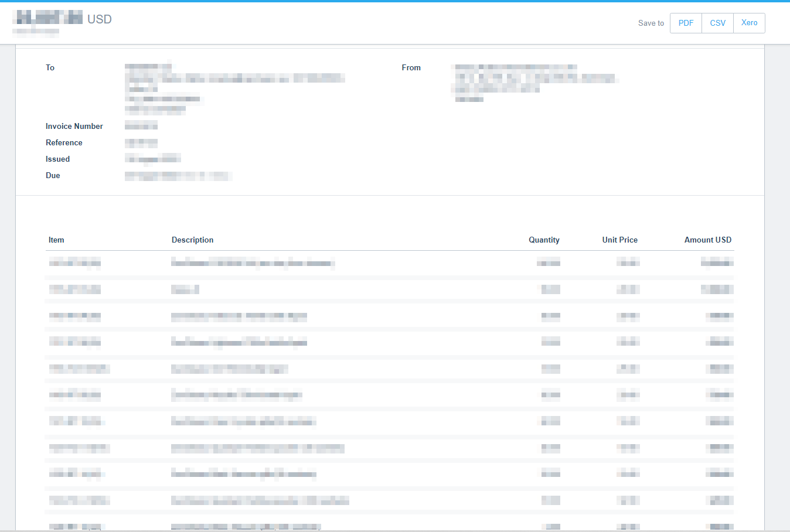Image resolution: width=790 pixels, height=532 pixels.
Task: Click the USD currency text in header
Action: click(x=99, y=19)
